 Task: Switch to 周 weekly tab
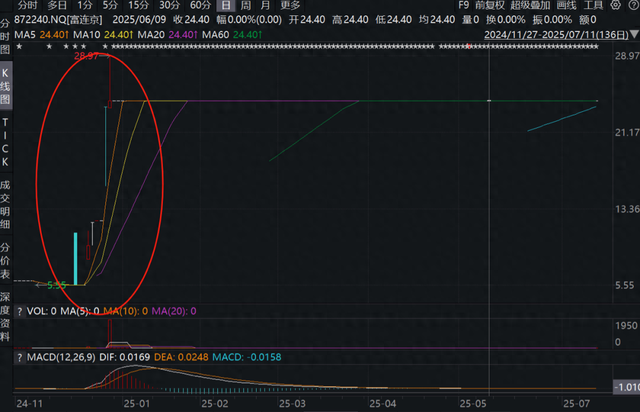(245, 5)
